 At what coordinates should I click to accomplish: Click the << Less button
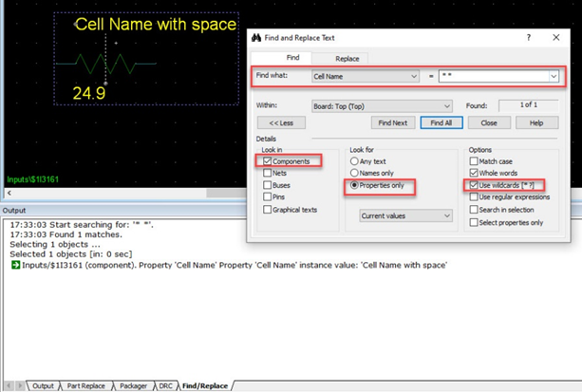pyautogui.click(x=281, y=122)
